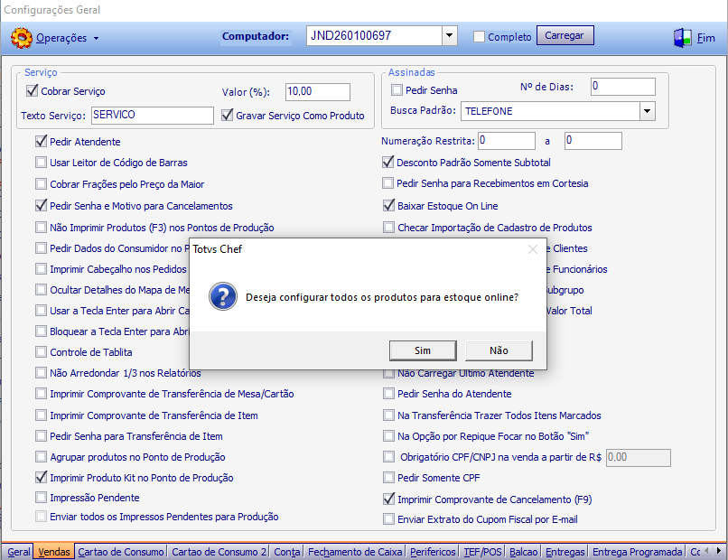Screen dimensions: 728x560
Task: Uncheck Cobrar Serviço
Action: [32, 90]
